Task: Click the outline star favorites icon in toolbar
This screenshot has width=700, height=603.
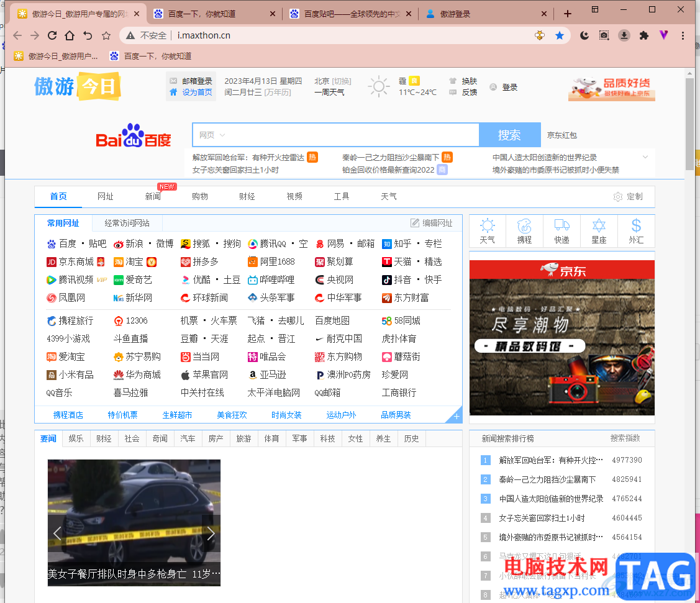Action: [106, 35]
